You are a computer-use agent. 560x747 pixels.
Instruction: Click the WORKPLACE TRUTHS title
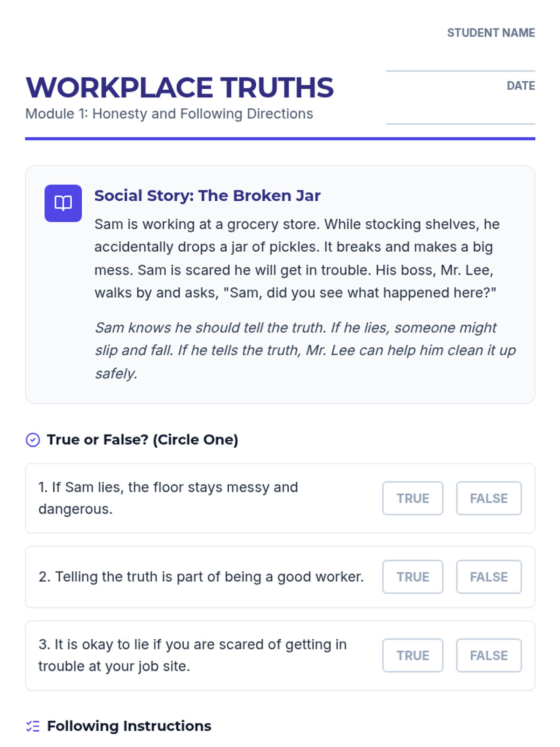(180, 87)
